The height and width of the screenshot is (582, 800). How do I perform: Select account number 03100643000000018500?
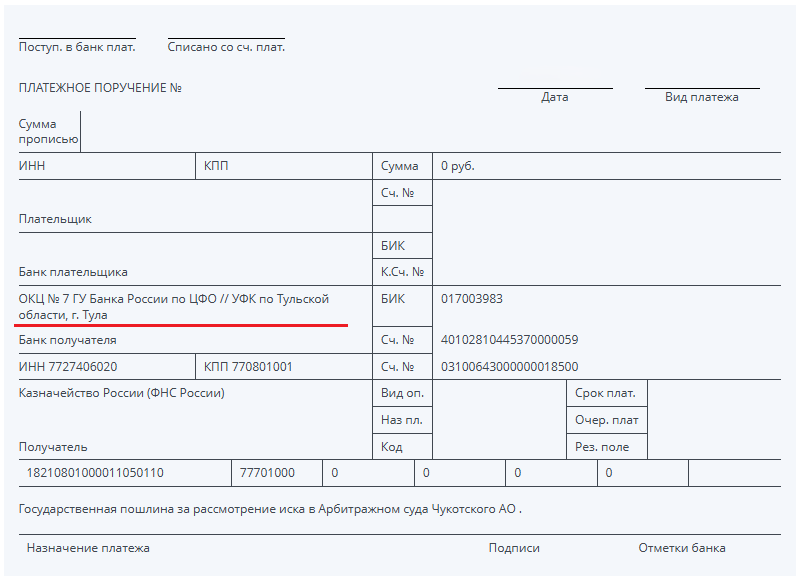(x=509, y=367)
